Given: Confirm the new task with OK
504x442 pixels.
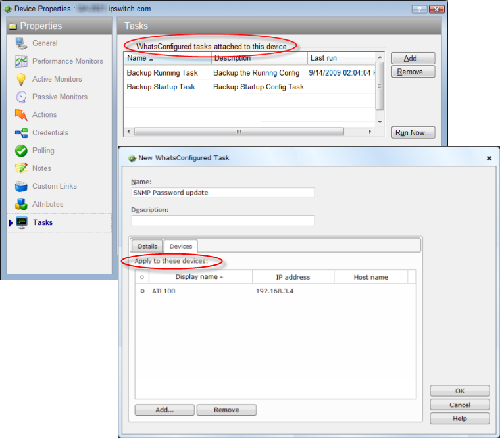Looking at the screenshot, I should [x=460, y=391].
